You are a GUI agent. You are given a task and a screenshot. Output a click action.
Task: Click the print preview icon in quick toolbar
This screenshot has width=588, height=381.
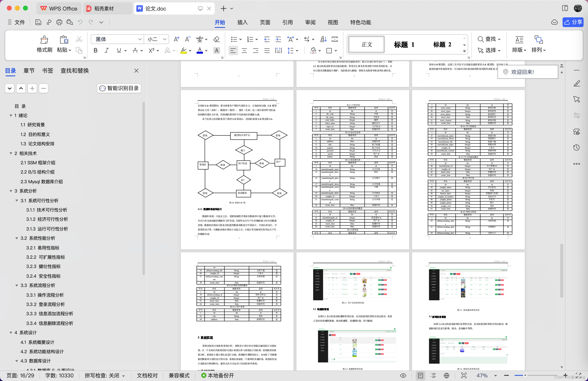click(x=70, y=22)
